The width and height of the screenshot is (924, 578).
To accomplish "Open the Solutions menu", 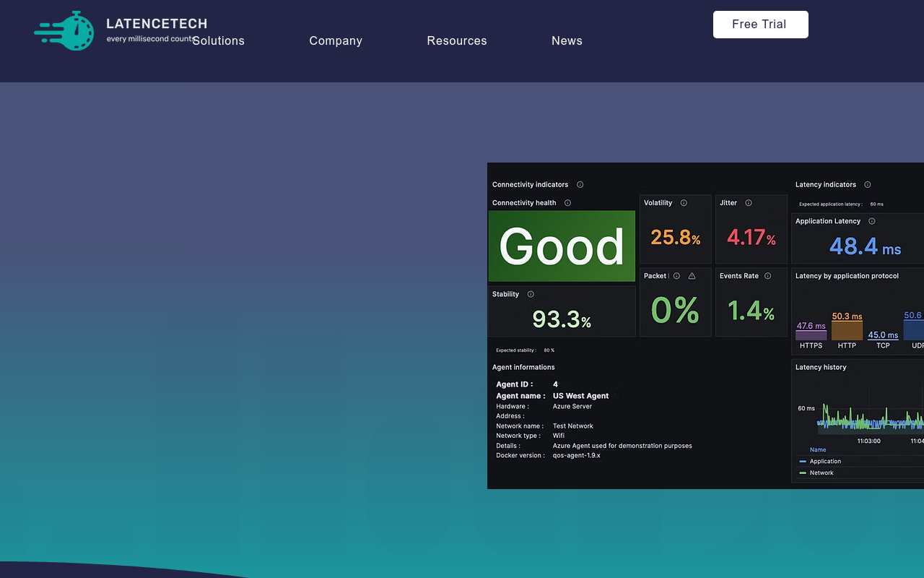I will pyautogui.click(x=219, y=40).
